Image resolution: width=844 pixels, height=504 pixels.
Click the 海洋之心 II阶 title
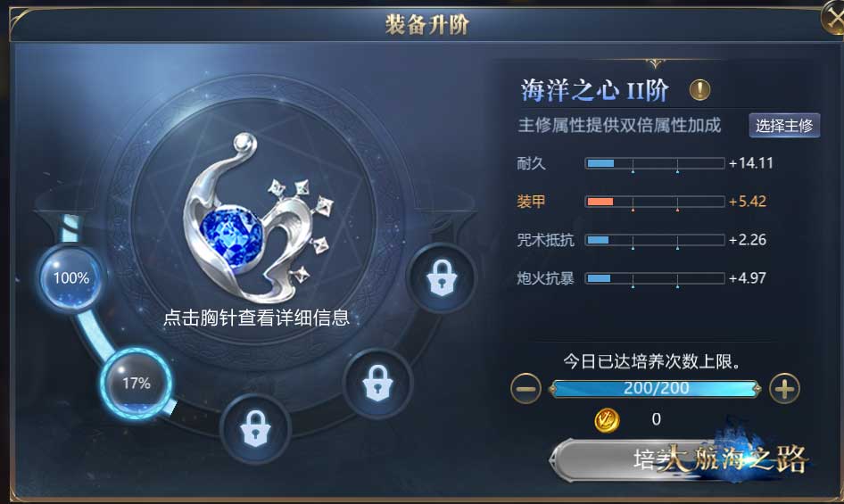click(595, 90)
